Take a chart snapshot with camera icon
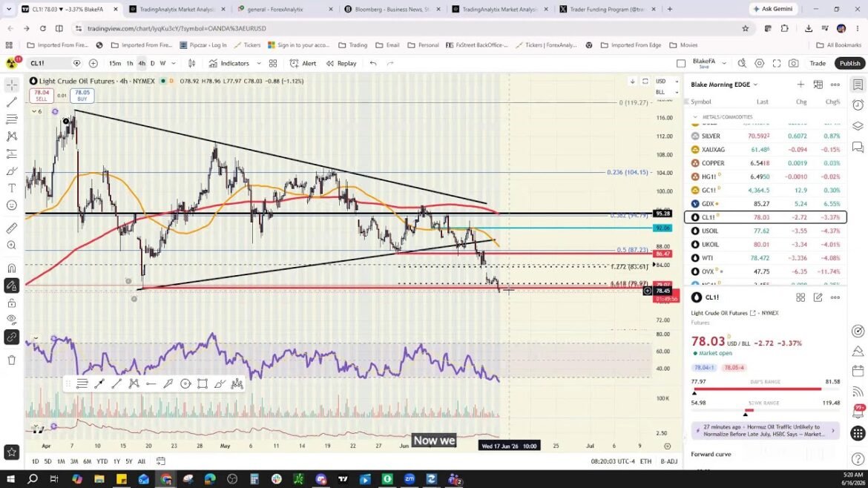868x488 pixels. pos(794,63)
